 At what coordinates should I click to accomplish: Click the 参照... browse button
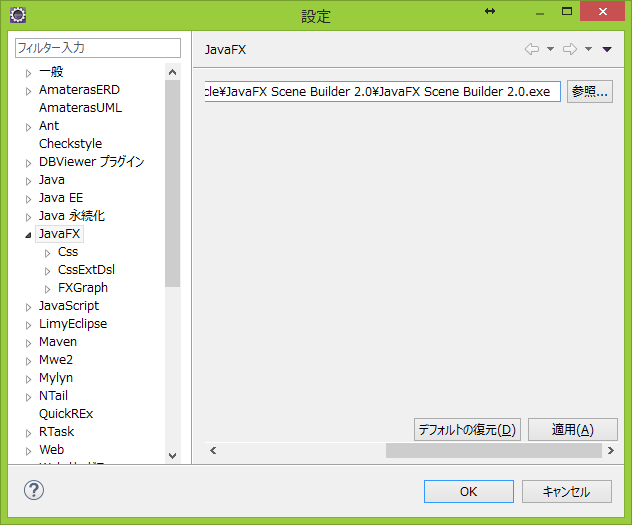(x=590, y=91)
